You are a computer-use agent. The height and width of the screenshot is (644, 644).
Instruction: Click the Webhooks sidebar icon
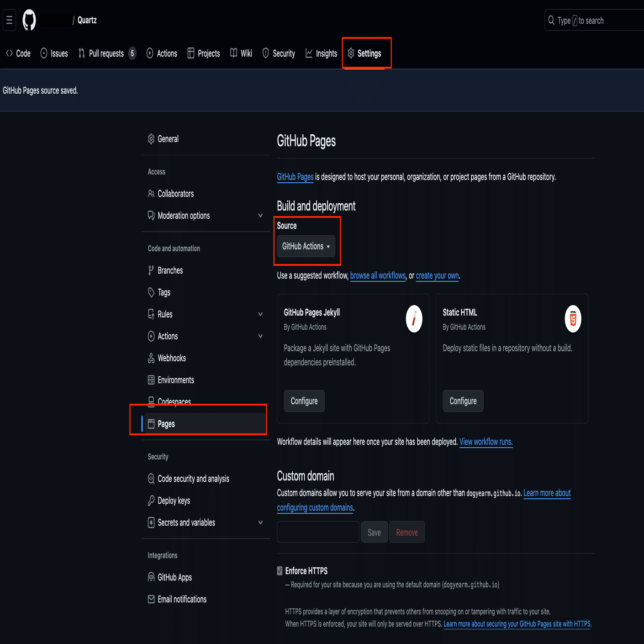151,358
